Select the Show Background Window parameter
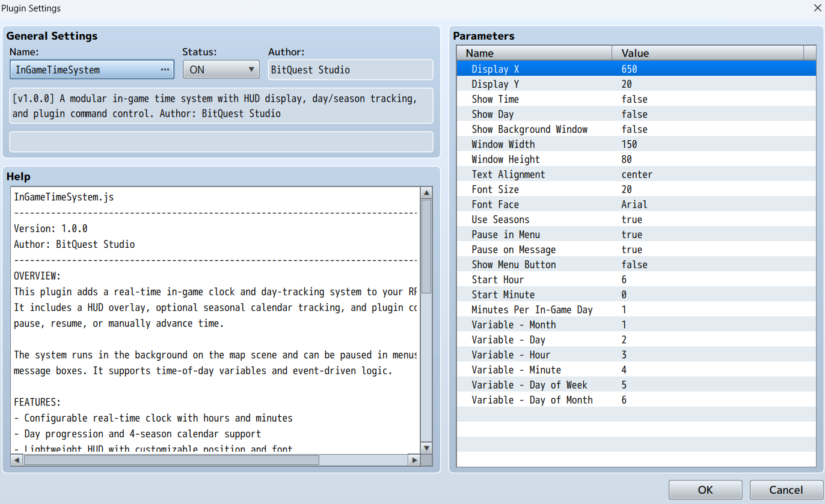The height and width of the screenshot is (504, 825). [x=636, y=129]
